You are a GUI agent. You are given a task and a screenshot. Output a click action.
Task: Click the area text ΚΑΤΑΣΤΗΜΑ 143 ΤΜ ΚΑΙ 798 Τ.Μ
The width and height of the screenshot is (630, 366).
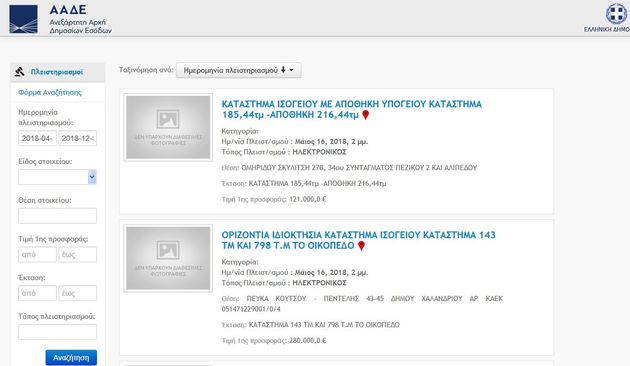[324, 325]
